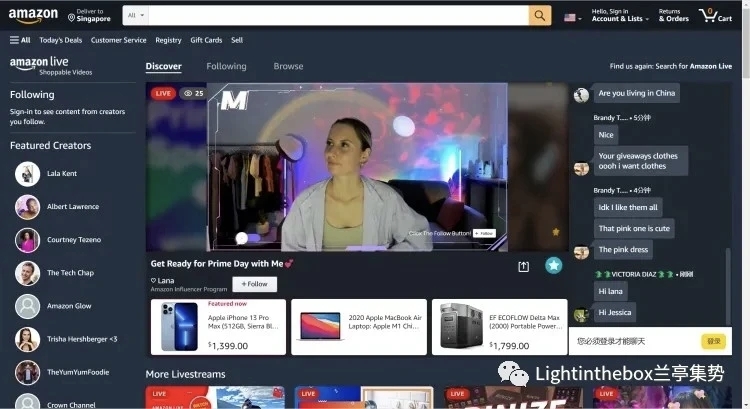Viewport: 750px width, 409px height.
Task: Click the yellow login button in chat
Action: (714, 341)
